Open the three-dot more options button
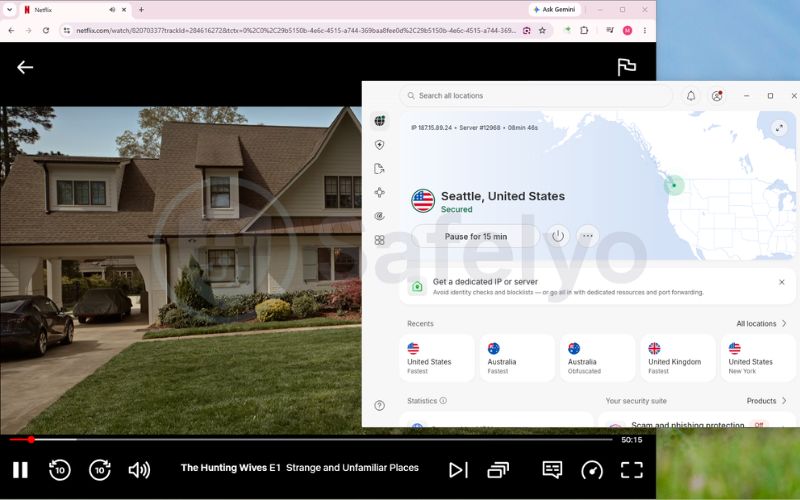The height and width of the screenshot is (500, 800). tap(588, 236)
